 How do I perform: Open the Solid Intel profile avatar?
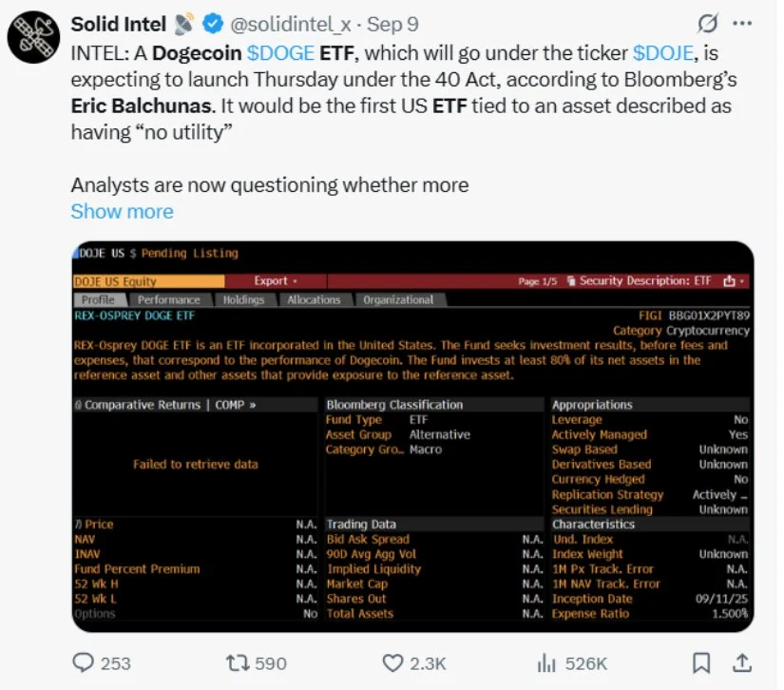(33, 37)
